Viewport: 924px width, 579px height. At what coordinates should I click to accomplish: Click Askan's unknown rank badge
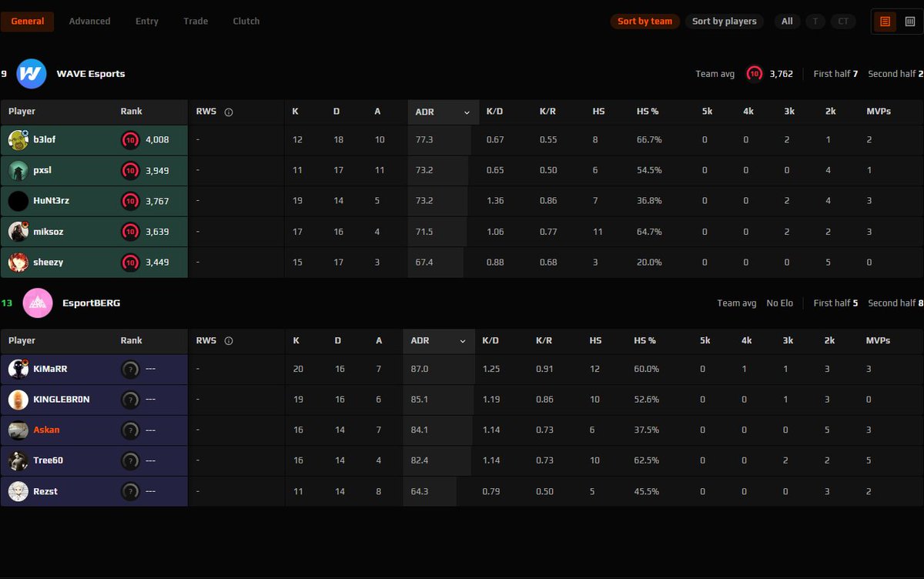[130, 430]
